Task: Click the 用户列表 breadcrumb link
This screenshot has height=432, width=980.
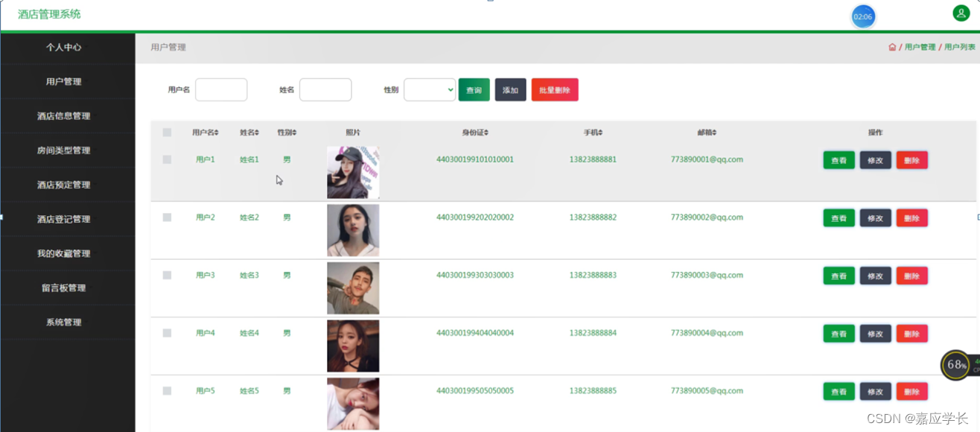Action: (x=960, y=47)
